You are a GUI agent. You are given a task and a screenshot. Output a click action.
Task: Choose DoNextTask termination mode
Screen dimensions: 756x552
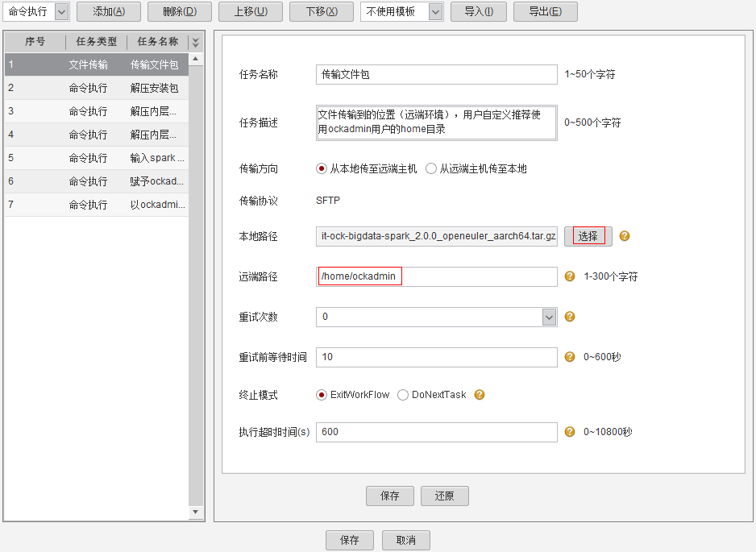click(403, 395)
